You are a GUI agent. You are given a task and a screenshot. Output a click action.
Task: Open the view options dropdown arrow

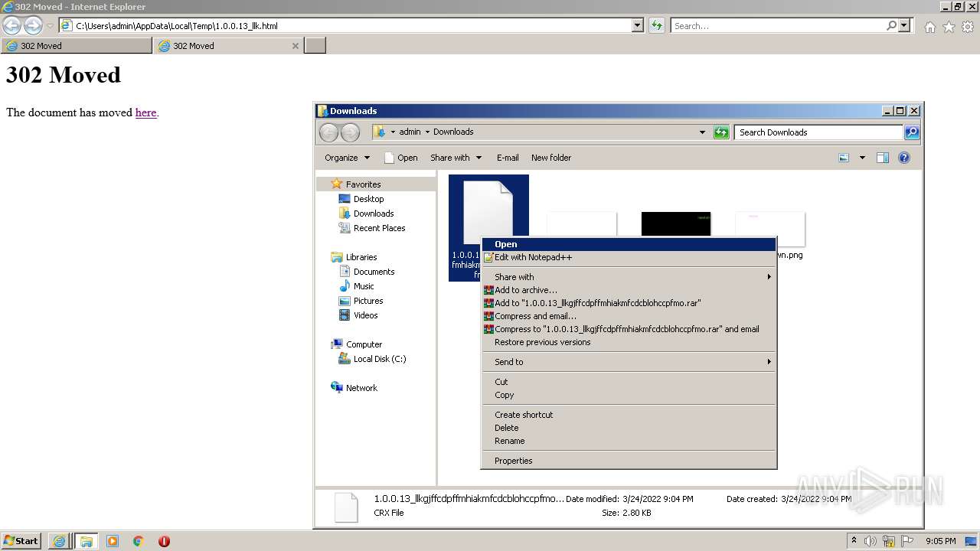tap(862, 158)
